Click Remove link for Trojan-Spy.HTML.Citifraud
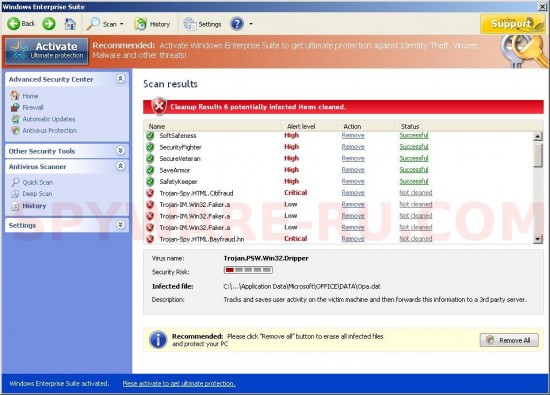This screenshot has height=395, width=550. coord(353,193)
